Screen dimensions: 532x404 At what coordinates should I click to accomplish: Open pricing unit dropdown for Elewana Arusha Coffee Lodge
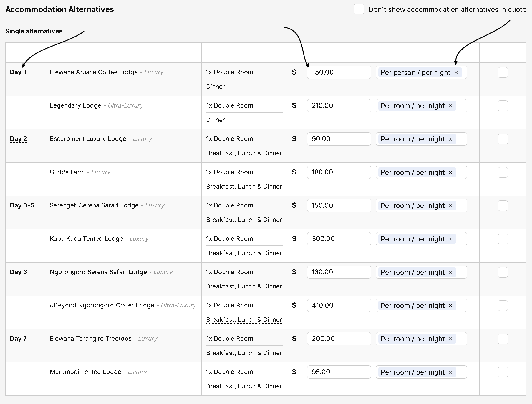coord(421,72)
